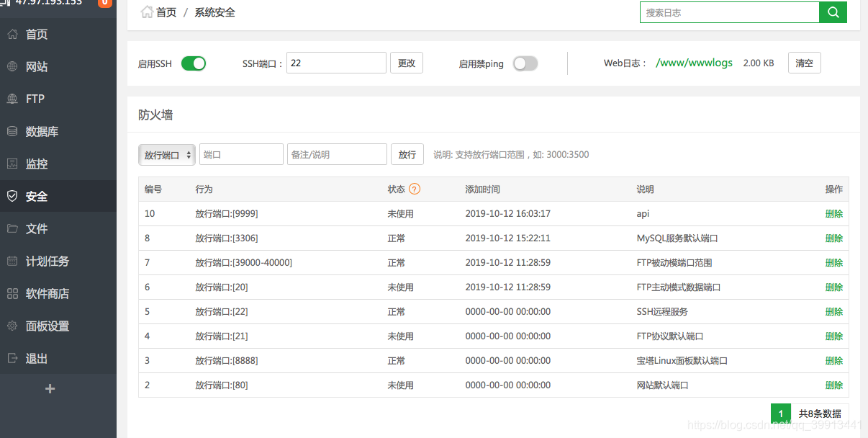The width and height of the screenshot is (868, 438).
Task: Delete the port 22 SSH rule
Action: (834, 312)
